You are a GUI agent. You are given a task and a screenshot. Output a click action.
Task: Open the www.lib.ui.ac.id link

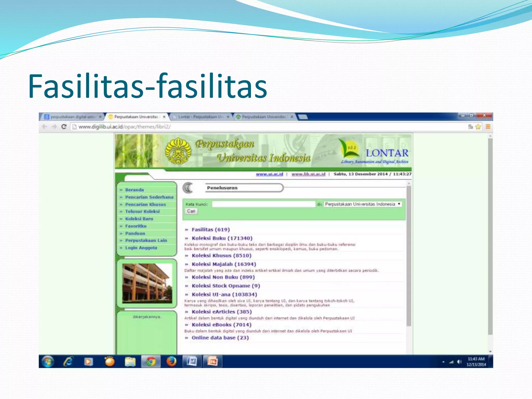(308, 174)
